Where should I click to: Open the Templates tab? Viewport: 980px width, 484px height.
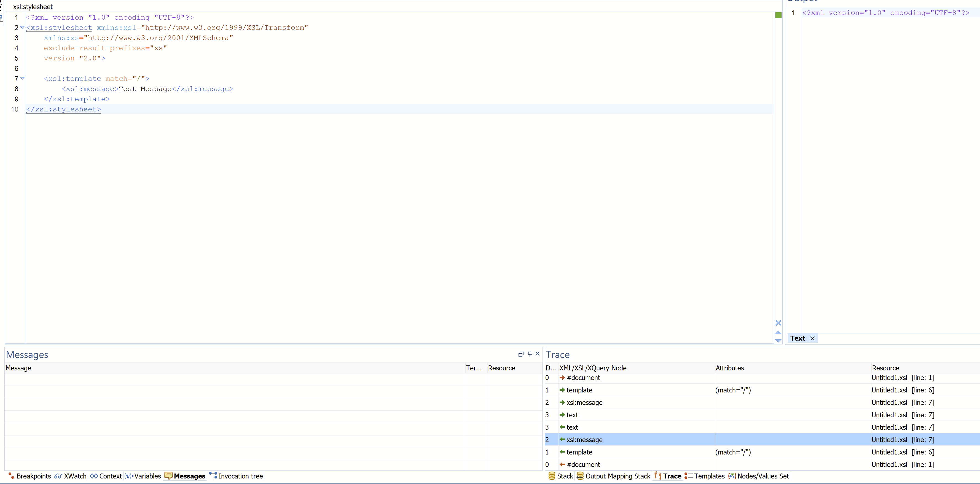[x=705, y=476]
